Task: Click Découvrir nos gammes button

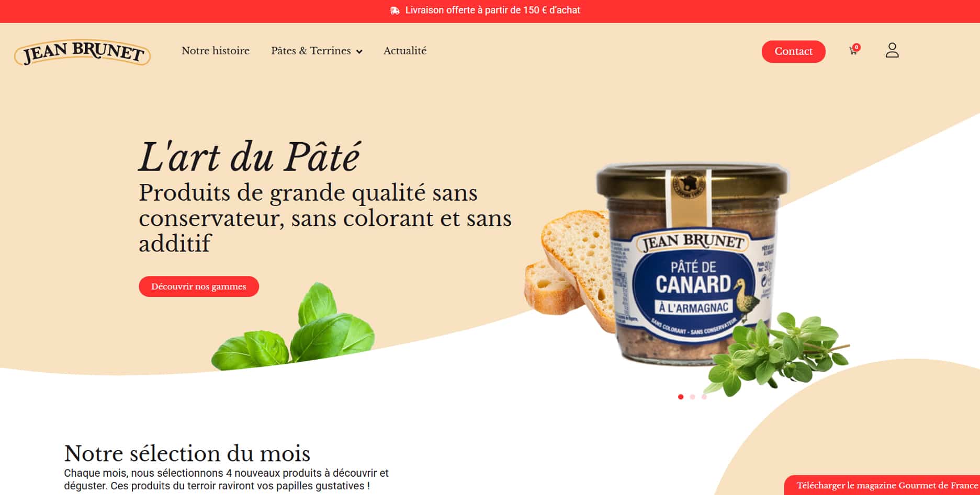Action: [x=199, y=286]
